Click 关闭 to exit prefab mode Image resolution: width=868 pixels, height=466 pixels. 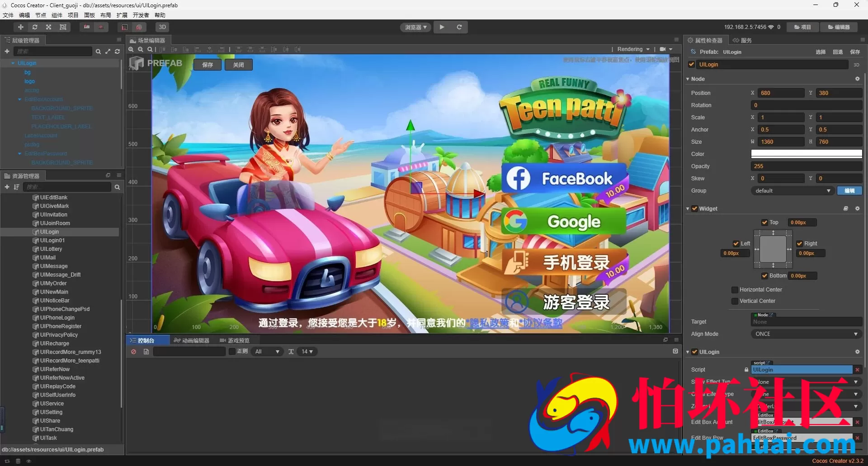coord(238,65)
